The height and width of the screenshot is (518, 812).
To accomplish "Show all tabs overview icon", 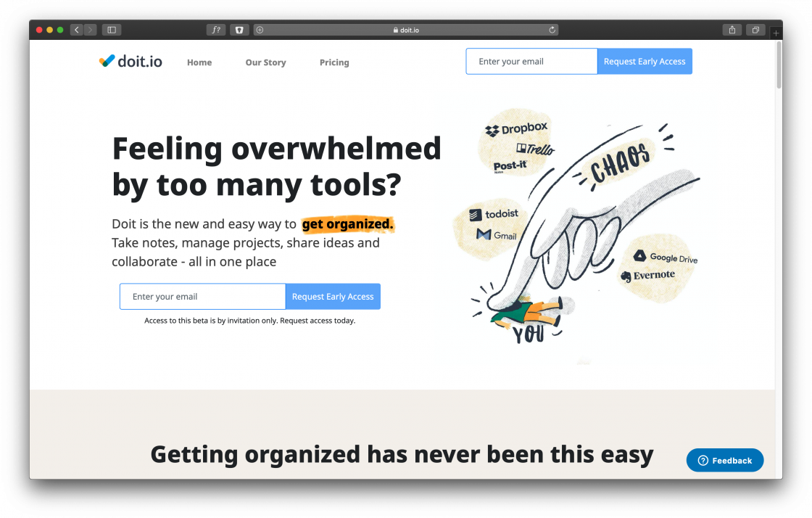I will tap(755, 30).
